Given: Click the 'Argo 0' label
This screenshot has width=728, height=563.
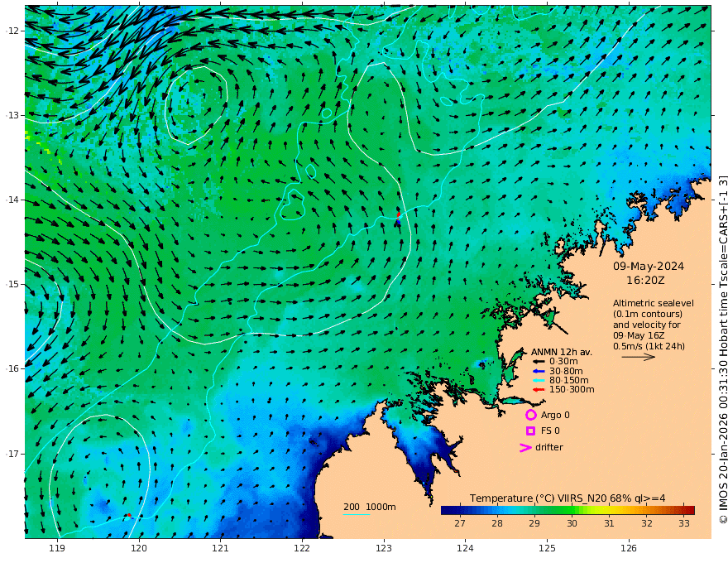Looking at the screenshot, I should [x=555, y=415].
